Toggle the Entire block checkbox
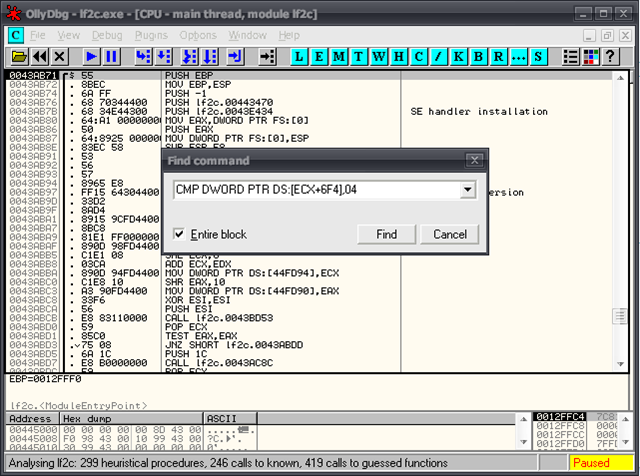Screen dimensions: 640x476 pyautogui.click(x=179, y=234)
